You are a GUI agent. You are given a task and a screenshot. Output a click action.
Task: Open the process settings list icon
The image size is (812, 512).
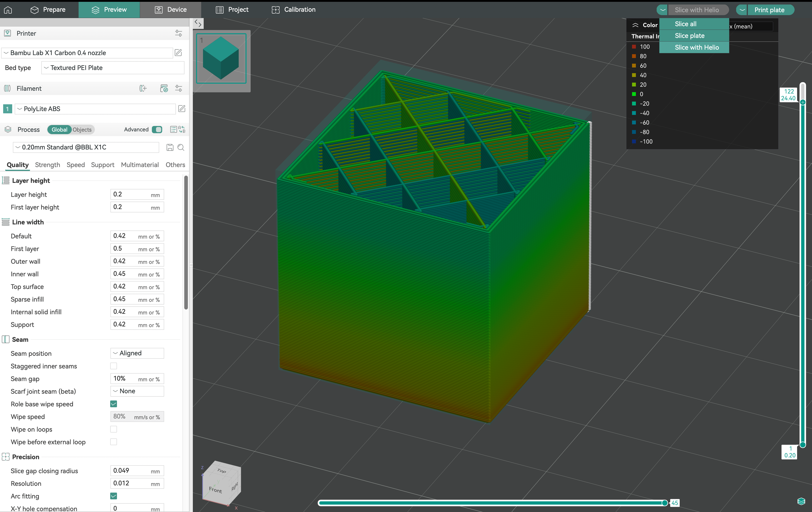(x=173, y=129)
